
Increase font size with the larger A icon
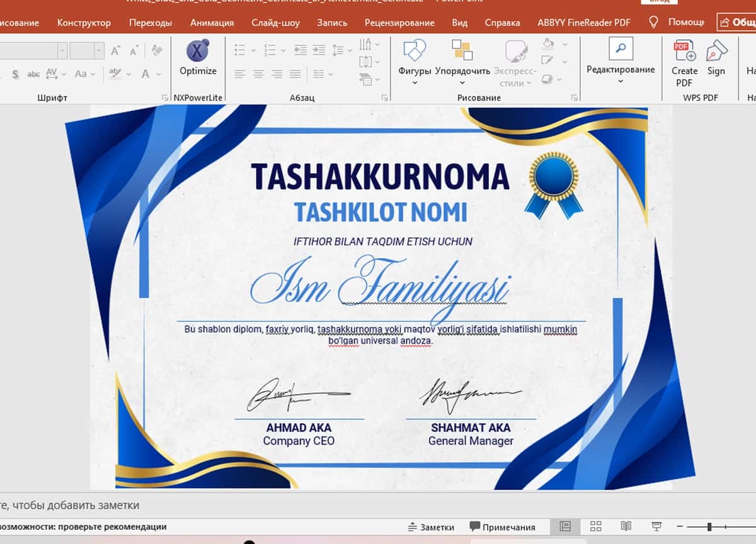(x=115, y=50)
